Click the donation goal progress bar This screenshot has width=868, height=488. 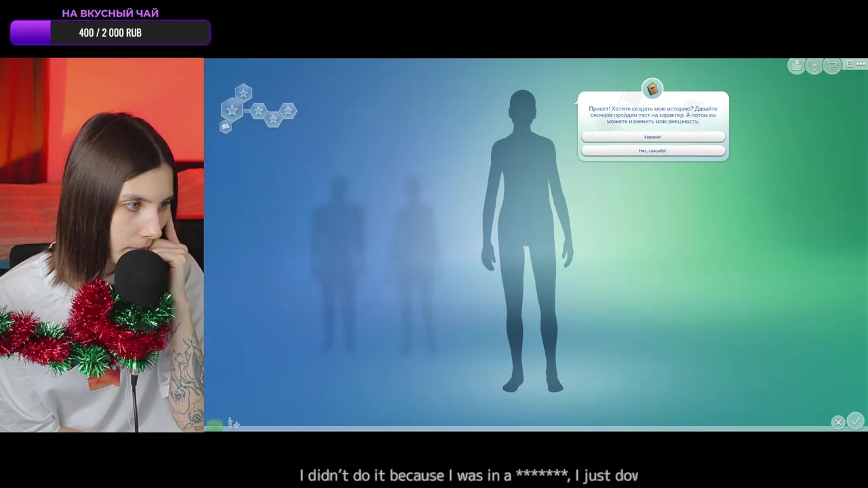pos(110,33)
